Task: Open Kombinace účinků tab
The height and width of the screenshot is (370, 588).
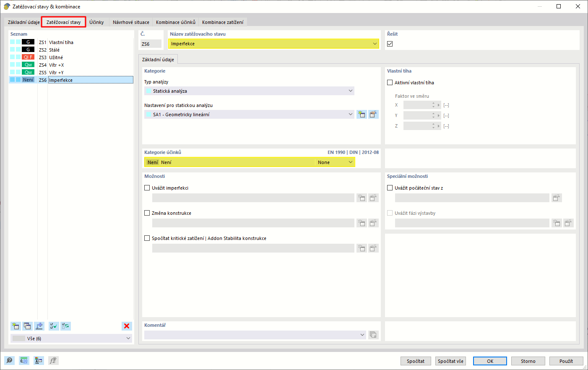Action: [x=176, y=22]
